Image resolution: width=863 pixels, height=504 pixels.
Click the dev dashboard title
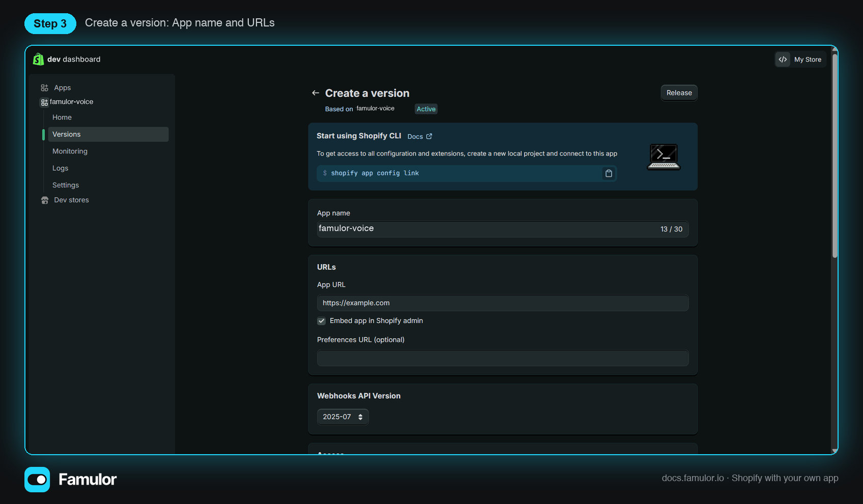click(74, 60)
